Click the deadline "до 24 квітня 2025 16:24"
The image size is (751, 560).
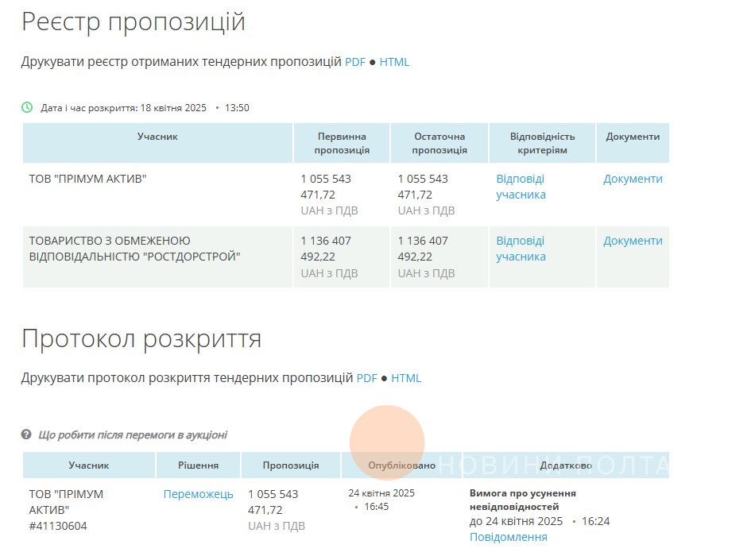[540, 521]
